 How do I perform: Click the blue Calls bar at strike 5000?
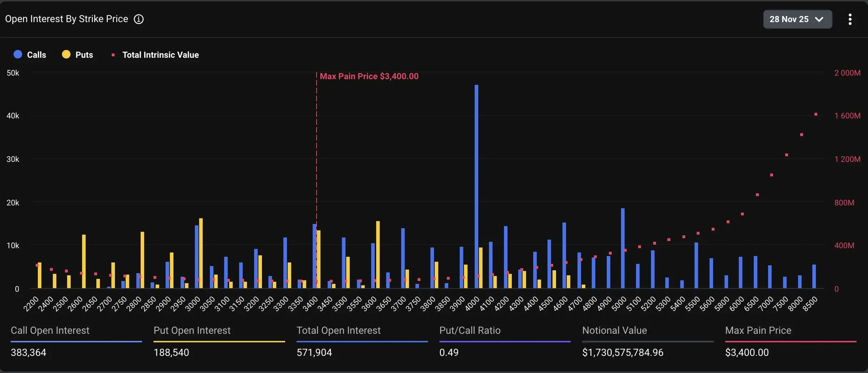(623, 248)
